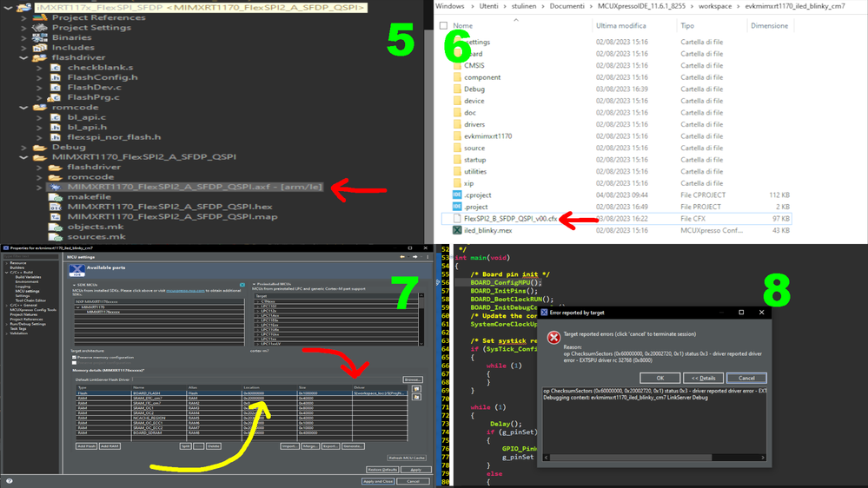This screenshot has width=868, height=488.
Task: Click the Preinstalled MCUs list vertical scrollbar
Action: [x=421, y=318]
